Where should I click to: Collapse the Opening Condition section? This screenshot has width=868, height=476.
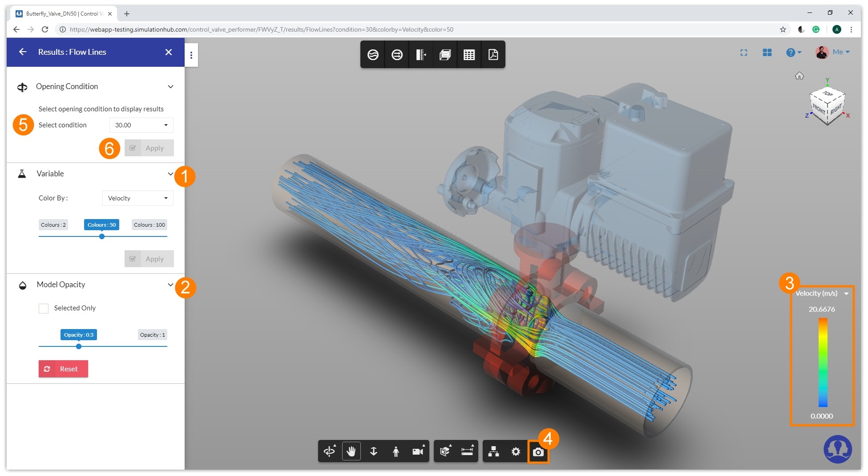point(171,86)
